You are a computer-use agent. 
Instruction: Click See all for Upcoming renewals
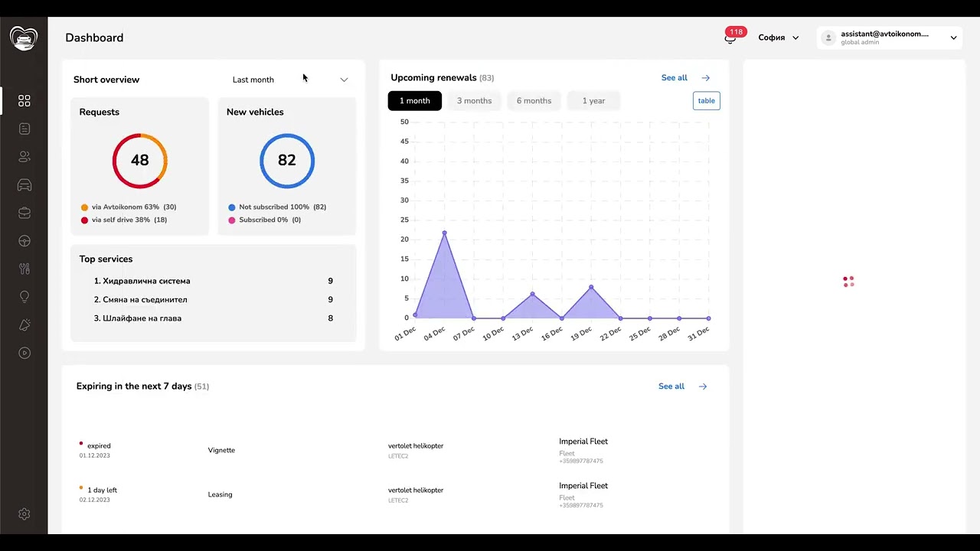point(675,78)
